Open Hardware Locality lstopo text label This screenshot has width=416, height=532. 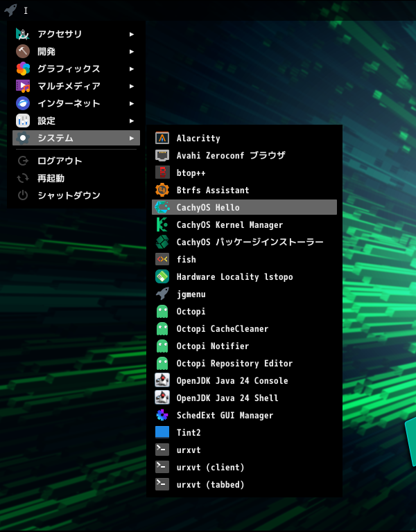click(x=234, y=276)
